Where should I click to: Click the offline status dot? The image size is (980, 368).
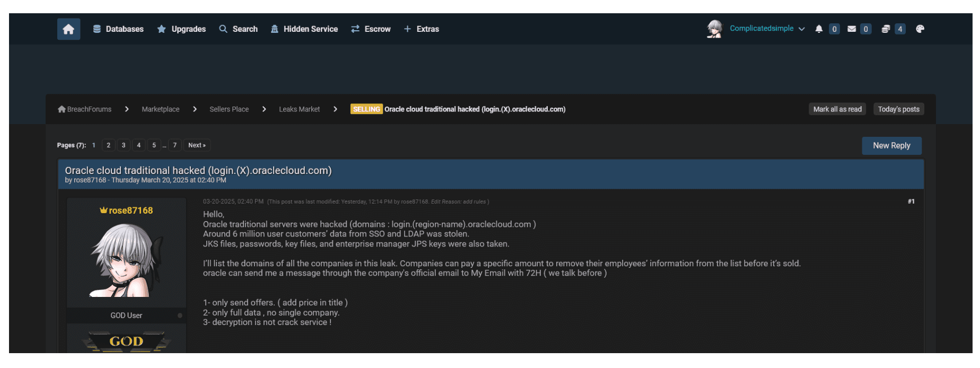click(x=180, y=316)
